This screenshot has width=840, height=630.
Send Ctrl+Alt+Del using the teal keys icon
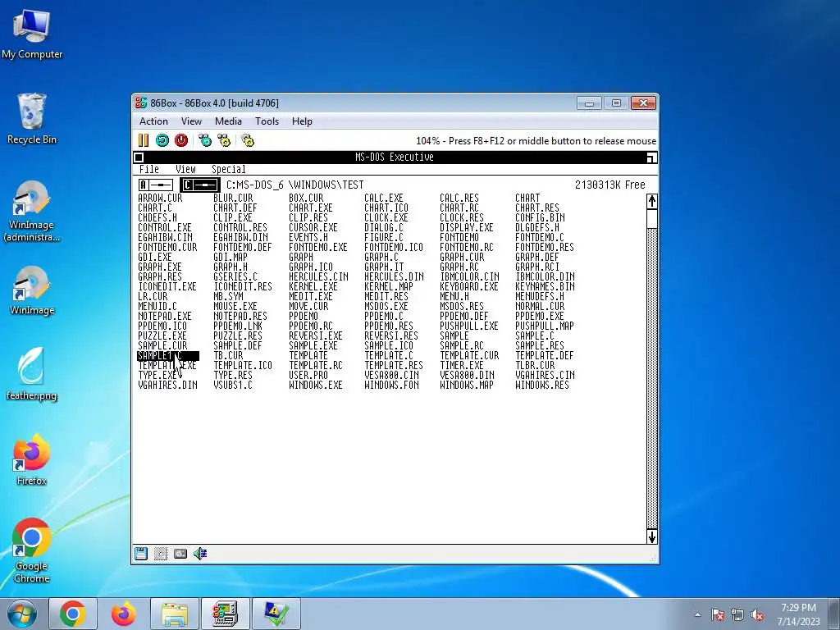pos(204,140)
